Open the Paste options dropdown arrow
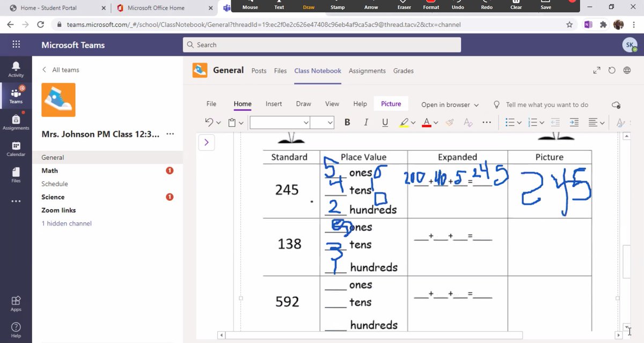This screenshot has height=343, width=644. [x=241, y=123]
